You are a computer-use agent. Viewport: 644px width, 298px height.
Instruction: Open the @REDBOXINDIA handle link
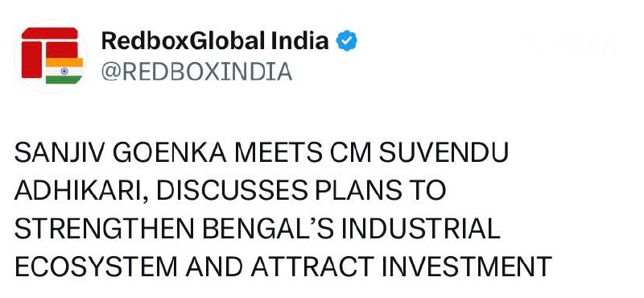pyautogui.click(x=196, y=72)
